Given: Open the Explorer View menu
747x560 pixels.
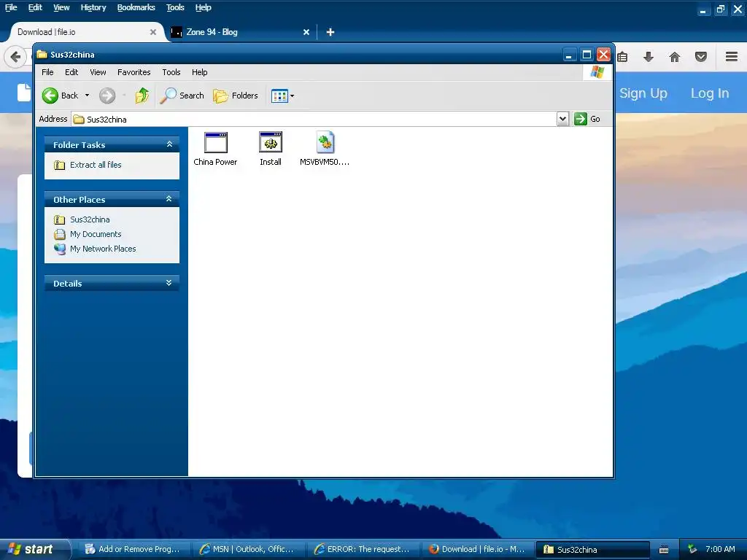Looking at the screenshot, I should (98, 72).
